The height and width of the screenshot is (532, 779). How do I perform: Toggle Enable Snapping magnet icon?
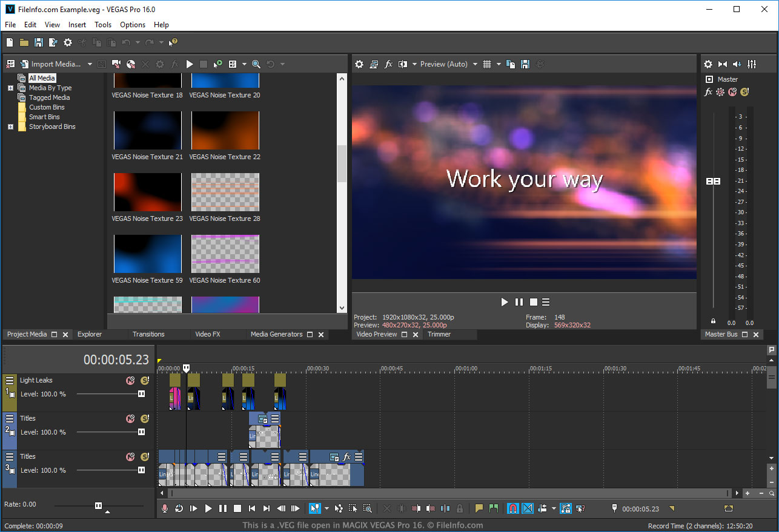pyautogui.click(x=512, y=509)
